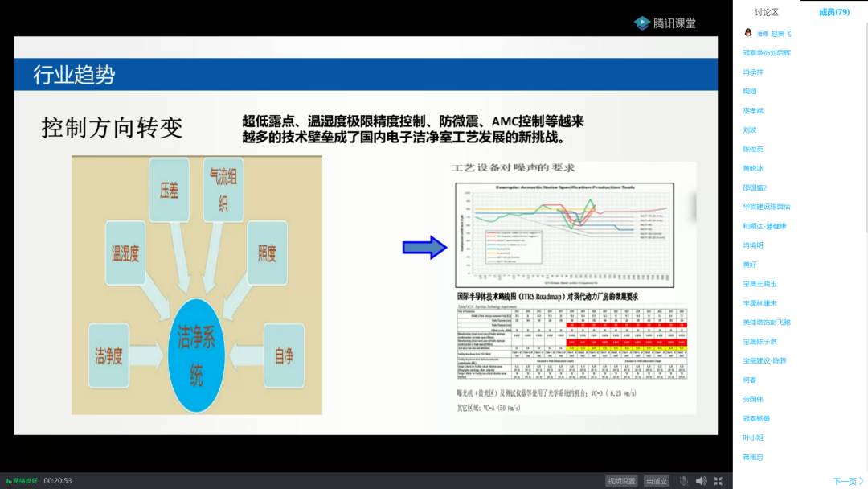The width and height of the screenshot is (868, 489).
Task: Switch to the 讨论区 tab
Action: coord(766,12)
